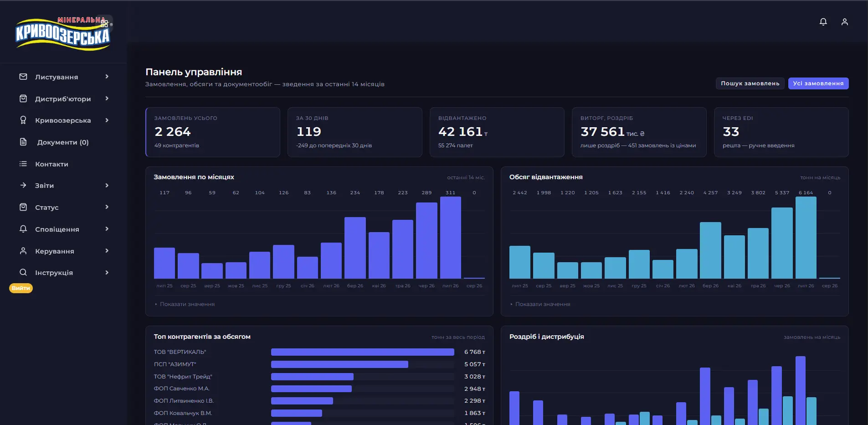Expand the Звіти submenu chevron
This screenshot has width=868, height=425.
107,186
